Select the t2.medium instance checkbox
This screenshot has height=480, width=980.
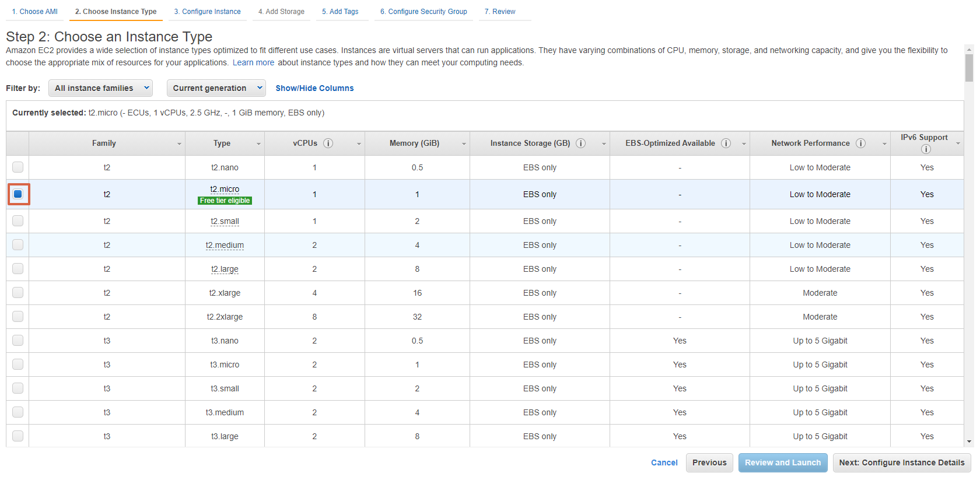(x=18, y=245)
